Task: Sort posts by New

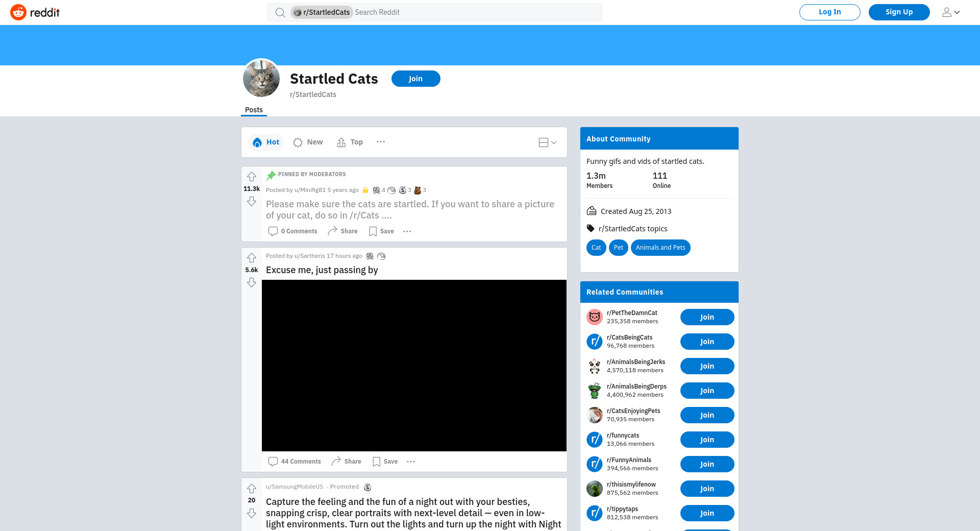Action: (308, 142)
